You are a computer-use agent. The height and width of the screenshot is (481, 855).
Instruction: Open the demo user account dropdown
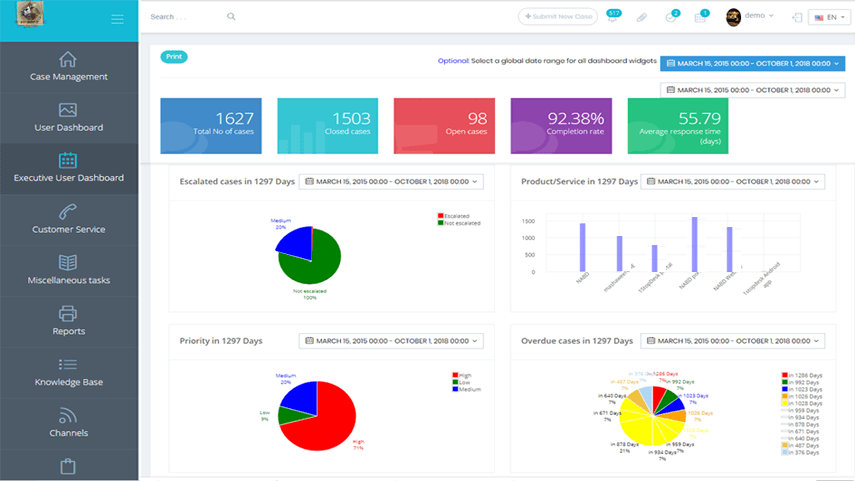click(x=750, y=16)
